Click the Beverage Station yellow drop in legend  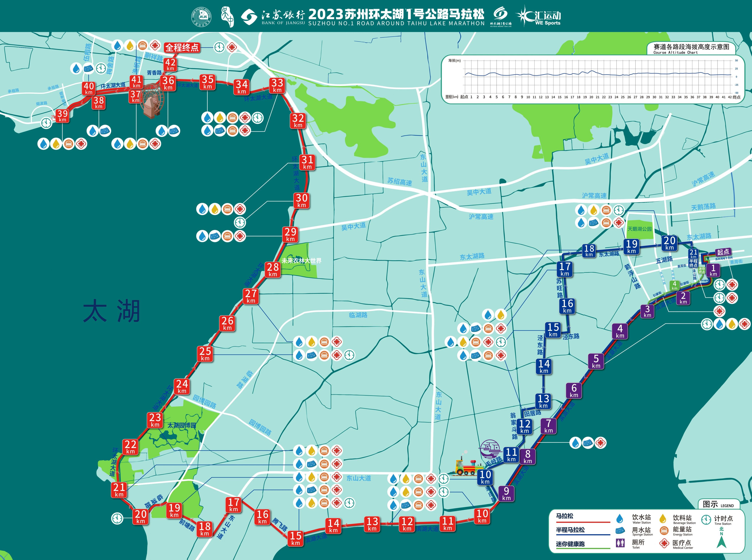pos(663,518)
